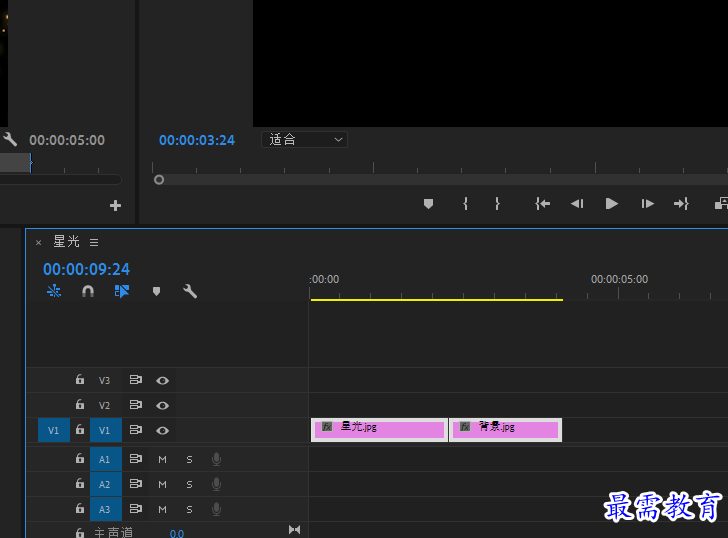Click the master track go-to-end icon

tap(294, 530)
